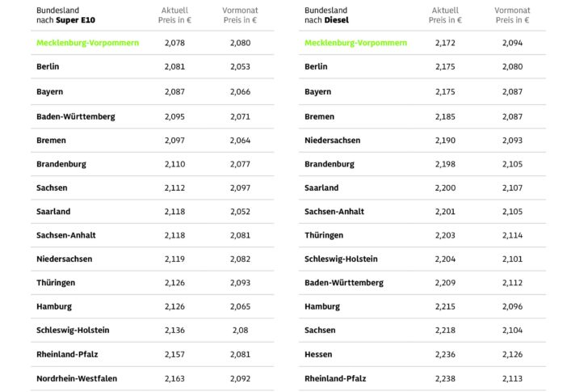Click the Super E10 column header
Viewport: 588px width, 392px height.
[65, 15]
